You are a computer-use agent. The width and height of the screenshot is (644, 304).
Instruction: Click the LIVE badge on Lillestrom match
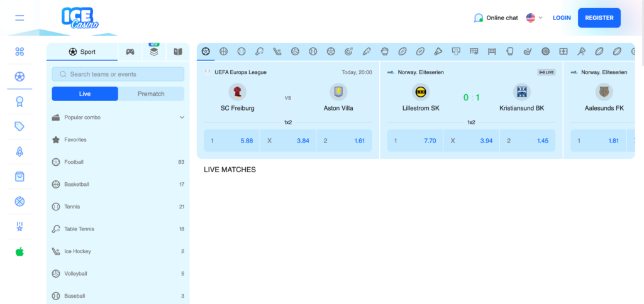(x=547, y=72)
